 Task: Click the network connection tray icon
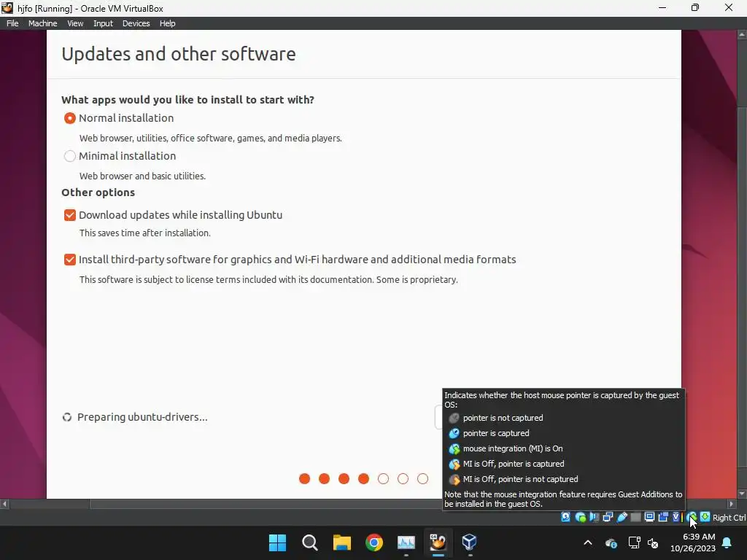(634, 542)
